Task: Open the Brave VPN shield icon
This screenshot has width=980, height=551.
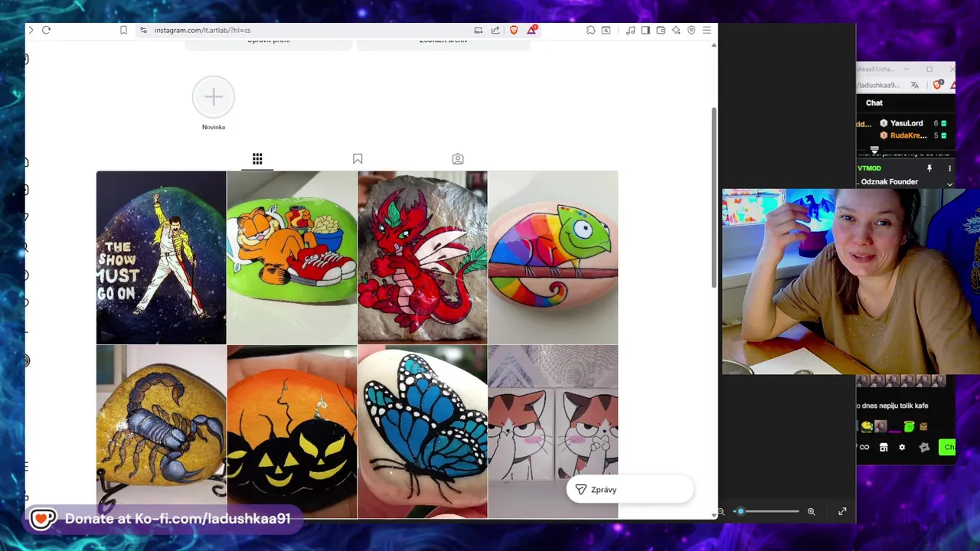Action: pyautogui.click(x=691, y=30)
